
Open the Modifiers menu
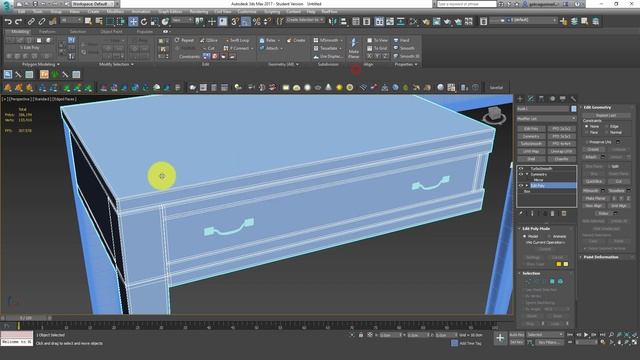pyautogui.click(x=115, y=11)
